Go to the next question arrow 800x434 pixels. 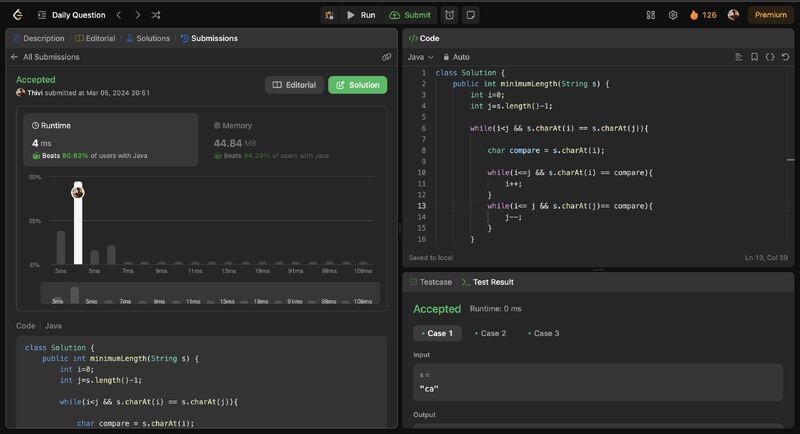[137, 15]
